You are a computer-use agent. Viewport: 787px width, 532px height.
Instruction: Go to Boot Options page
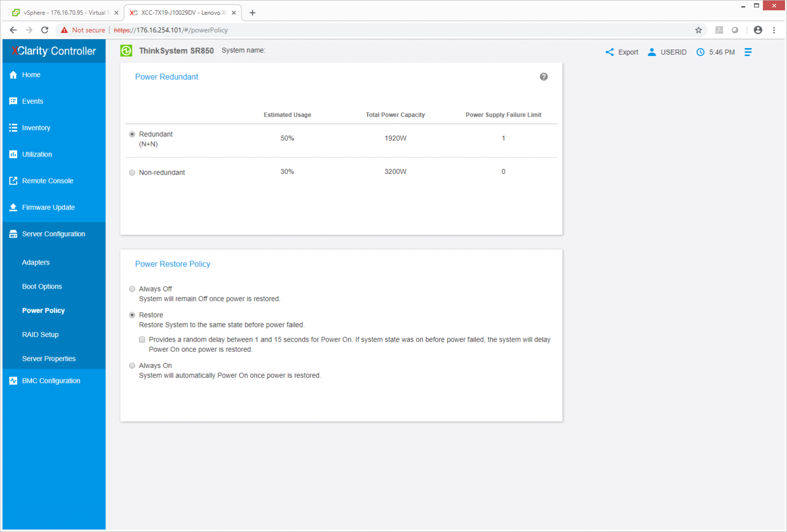click(42, 287)
